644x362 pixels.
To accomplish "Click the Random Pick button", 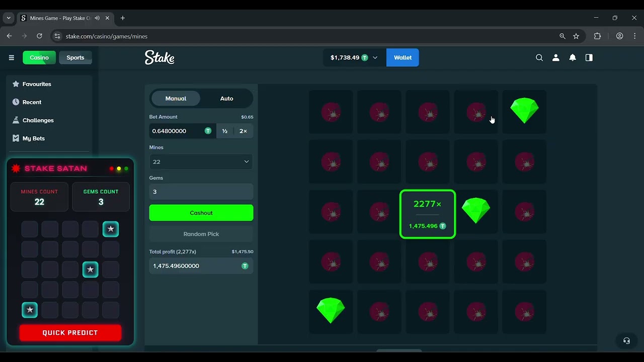I will point(201,234).
